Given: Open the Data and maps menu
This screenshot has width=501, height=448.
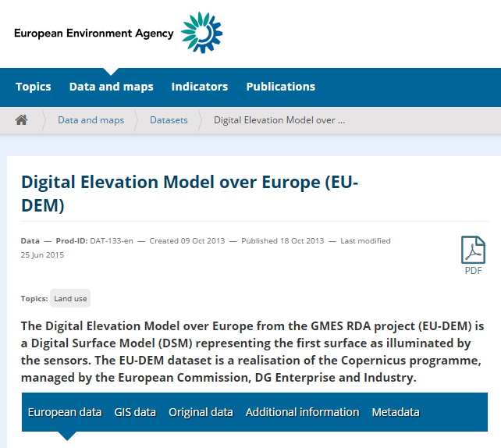Looking at the screenshot, I should [x=111, y=87].
